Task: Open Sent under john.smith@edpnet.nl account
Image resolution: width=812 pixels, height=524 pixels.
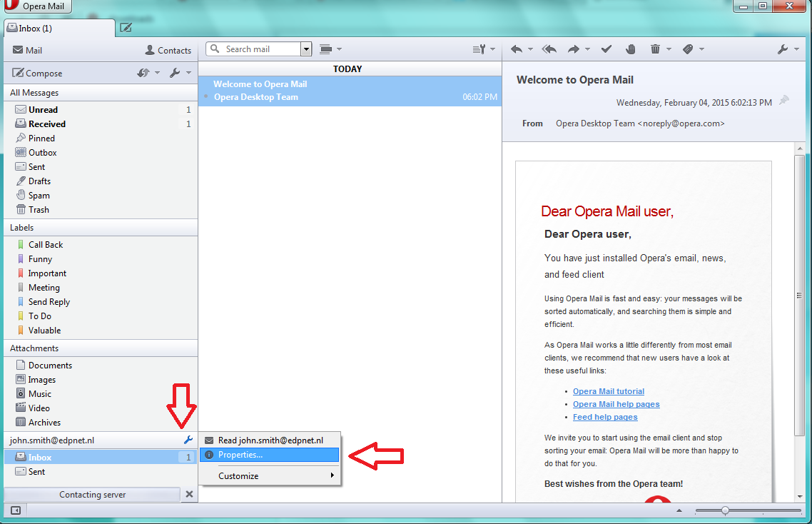Action: point(101,472)
